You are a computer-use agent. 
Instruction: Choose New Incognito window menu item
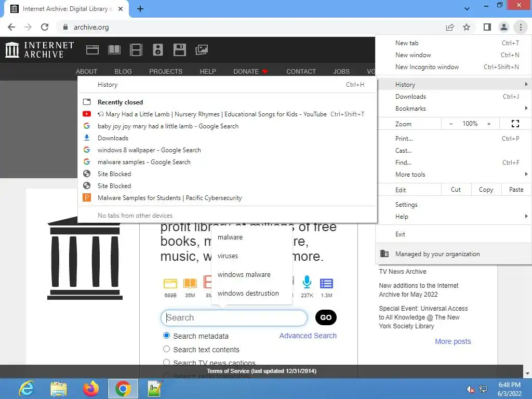tap(453, 67)
